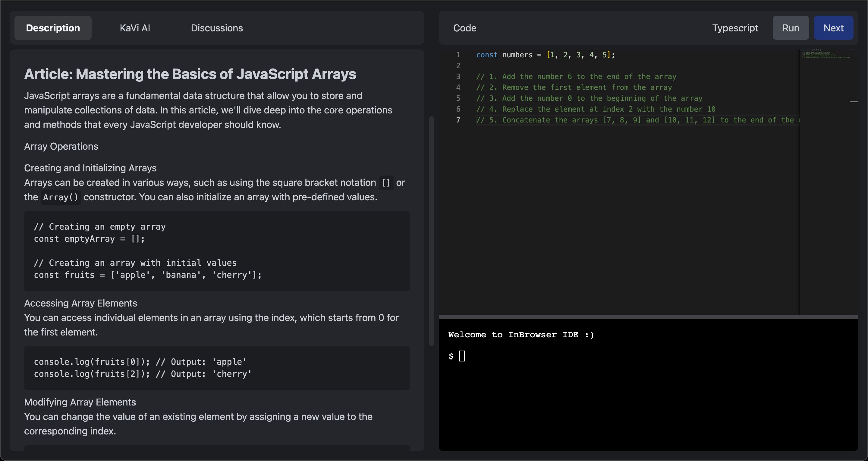Switch to the KaVi AI tab

click(135, 28)
